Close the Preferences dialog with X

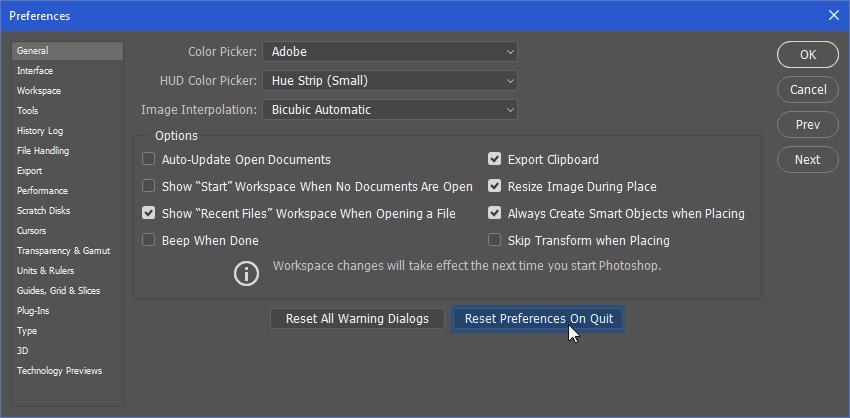[834, 15]
